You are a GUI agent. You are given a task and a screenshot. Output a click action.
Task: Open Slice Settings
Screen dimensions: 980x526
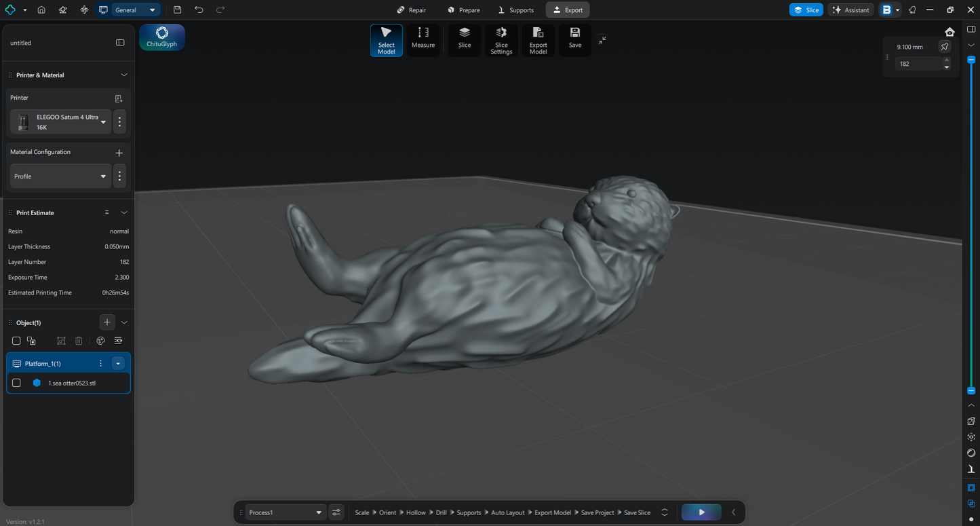coord(501,41)
